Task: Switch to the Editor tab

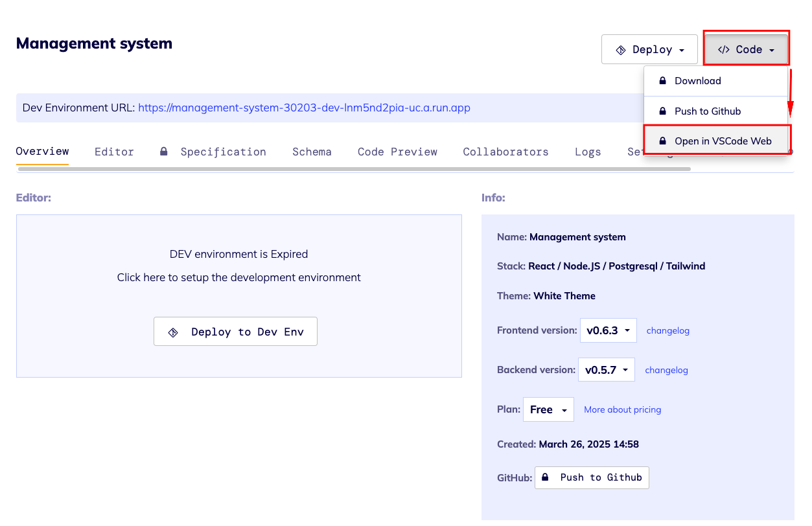Action: click(114, 152)
